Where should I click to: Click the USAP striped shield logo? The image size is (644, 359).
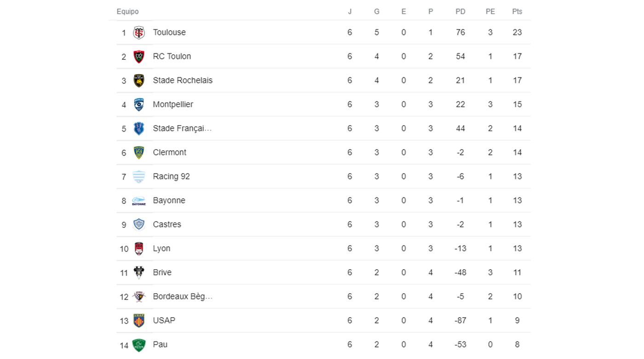139,320
